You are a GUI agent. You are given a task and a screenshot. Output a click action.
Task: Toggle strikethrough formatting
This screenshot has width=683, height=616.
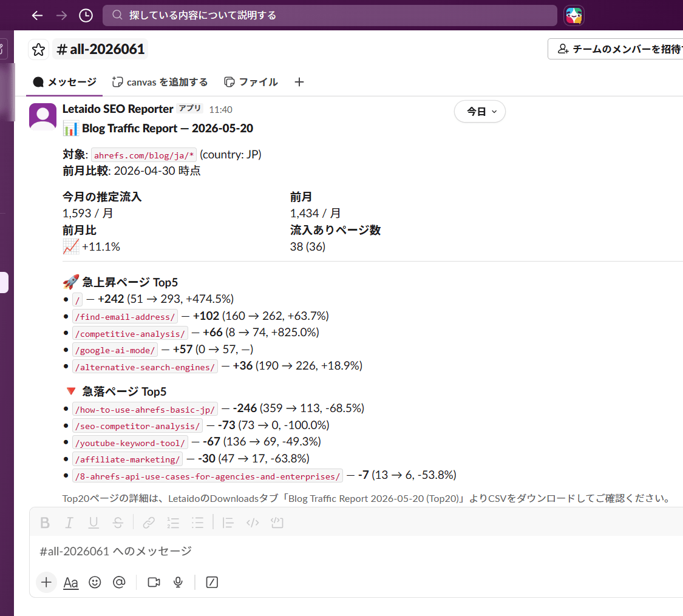pos(118,523)
